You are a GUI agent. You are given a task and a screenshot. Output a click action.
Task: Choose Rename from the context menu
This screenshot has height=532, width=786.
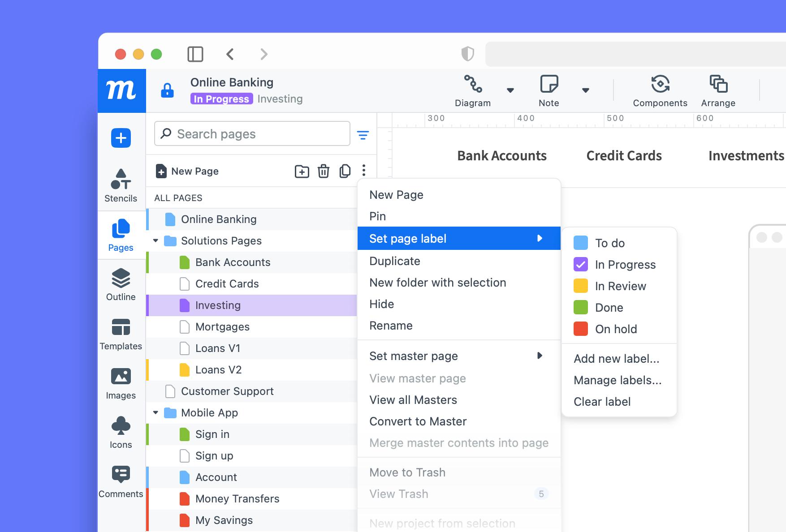tap(391, 326)
